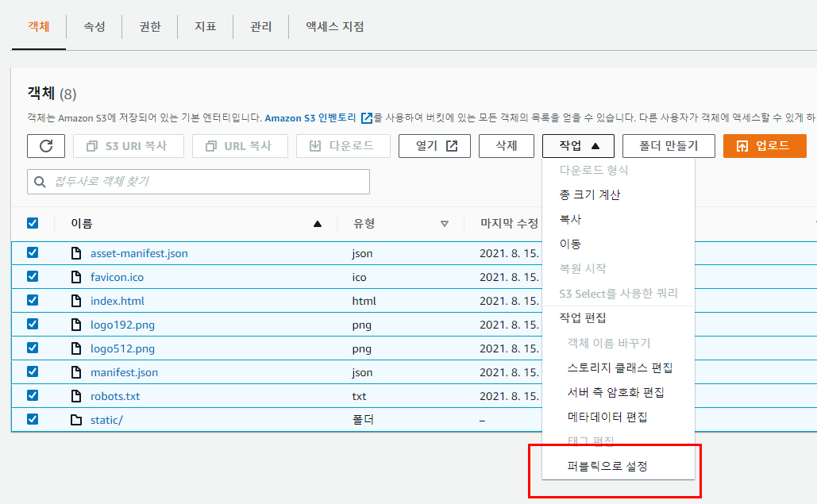
Task: Uncheck the asset-manifest.json checkbox
Action: tap(33, 252)
